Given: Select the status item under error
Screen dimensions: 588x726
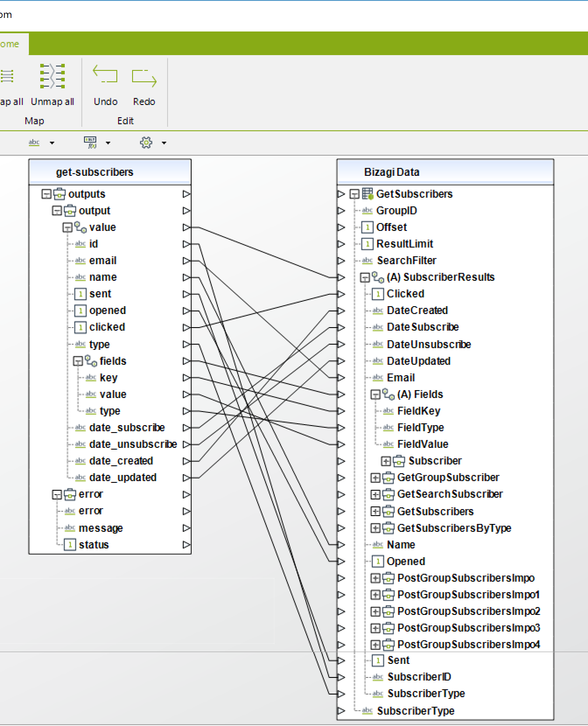Looking at the screenshot, I should click(x=94, y=545).
